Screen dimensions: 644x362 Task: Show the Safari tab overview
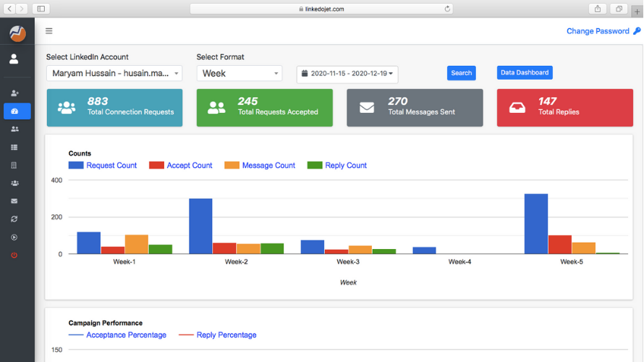[x=619, y=9]
